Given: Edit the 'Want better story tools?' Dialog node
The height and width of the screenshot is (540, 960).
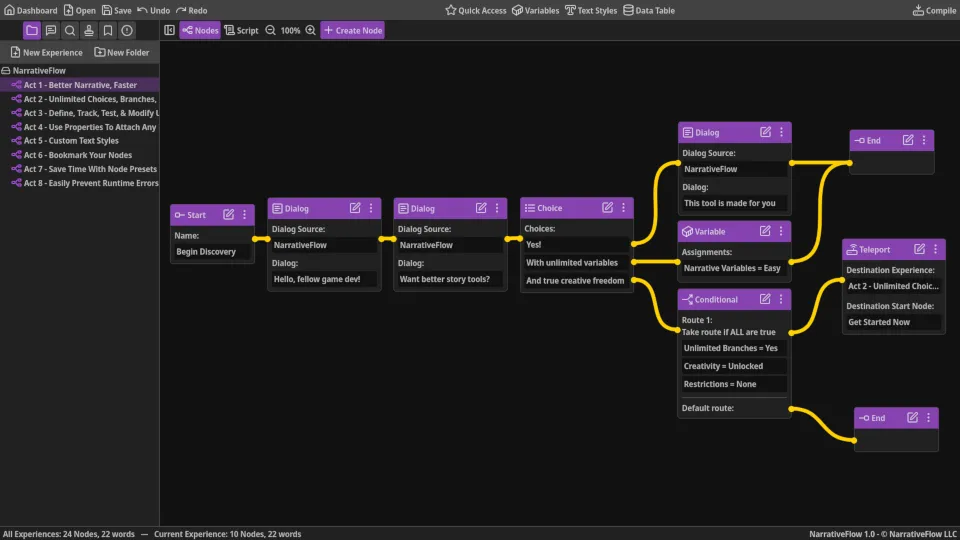Looking at the screenshot, I should click(481, 208).
